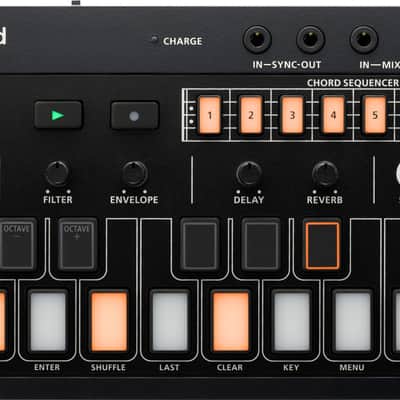The width and height of the screenshot is (400, 400).
Task: Tap the black pad above CLEAR and KEY
Action: click(261, 245)
